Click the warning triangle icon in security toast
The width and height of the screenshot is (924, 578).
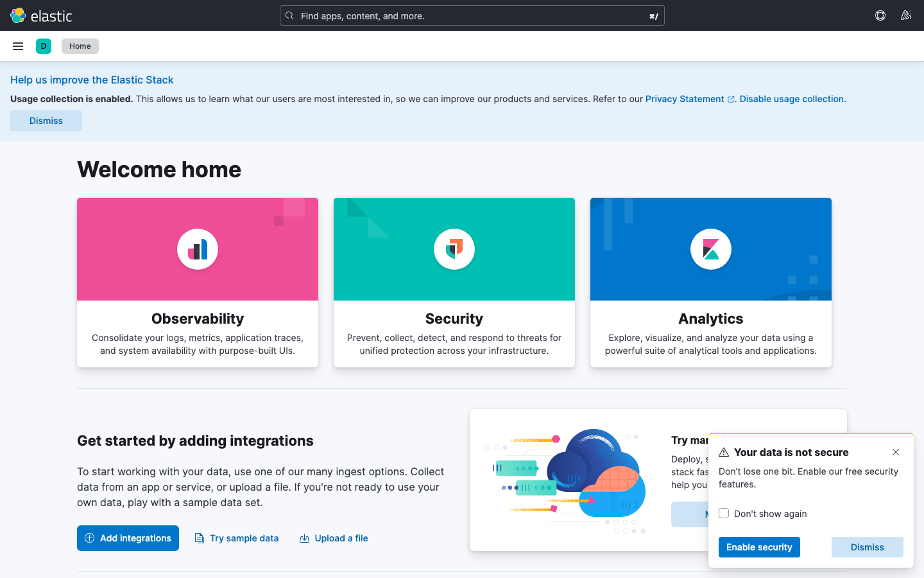tap(724, 452)
